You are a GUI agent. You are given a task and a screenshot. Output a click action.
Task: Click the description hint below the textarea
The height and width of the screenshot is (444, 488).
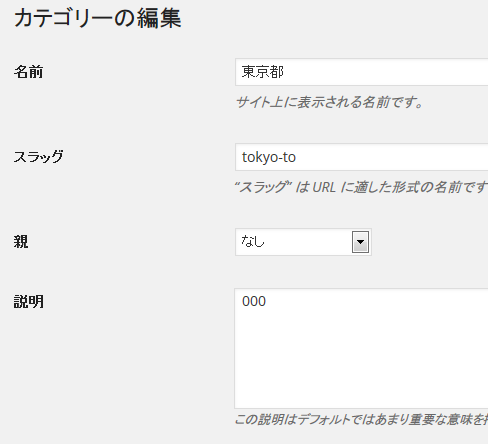pos(361,419)
